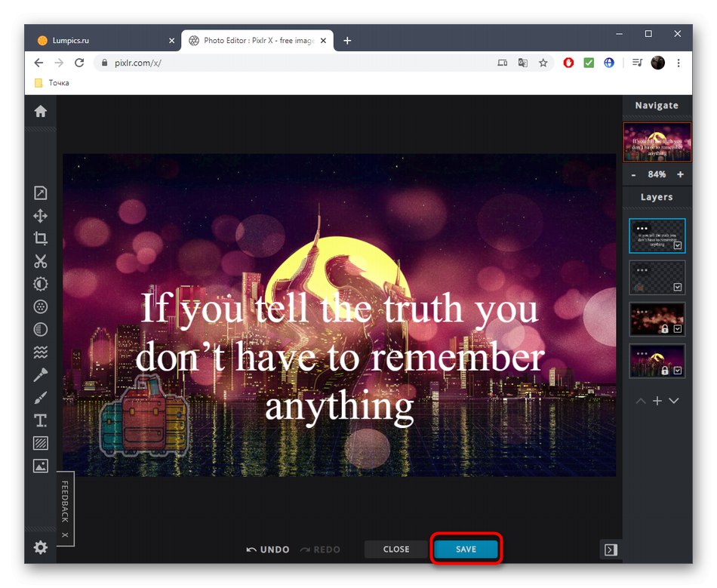The width and height of the screenshot is (717, 588).
Task: Open a new browser tab
Action: tap(347, 41)
